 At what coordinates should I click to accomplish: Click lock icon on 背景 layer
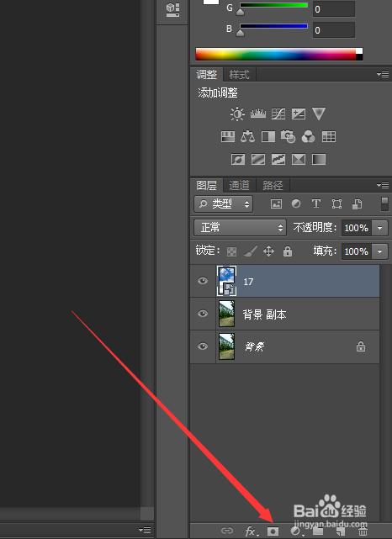361,346
